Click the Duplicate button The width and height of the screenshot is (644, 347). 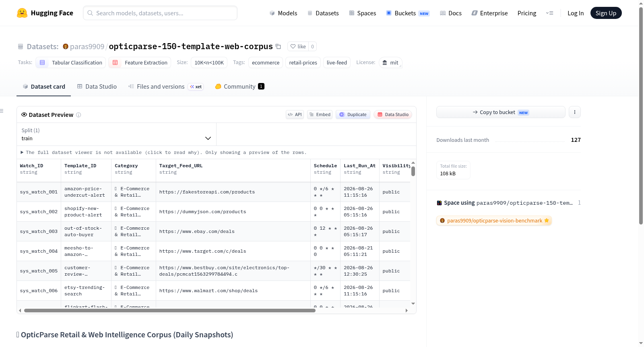353,114
